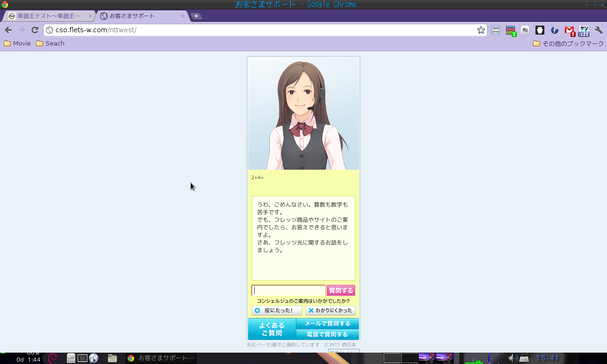Rate the answer 役にたった!

point(277,310)
